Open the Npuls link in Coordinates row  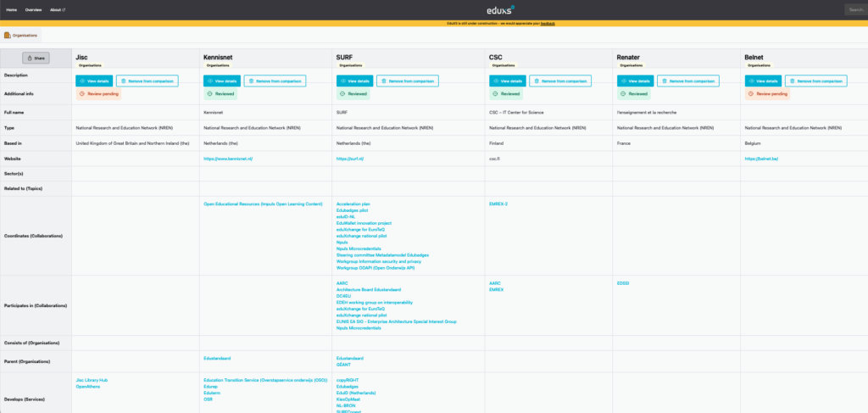click(342, 243)
